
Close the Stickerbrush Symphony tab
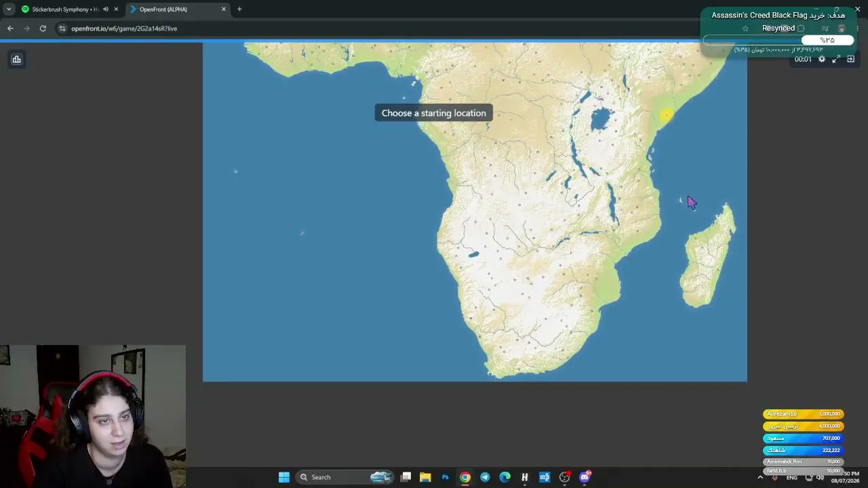pyautogui.click(x=116, y=9)
